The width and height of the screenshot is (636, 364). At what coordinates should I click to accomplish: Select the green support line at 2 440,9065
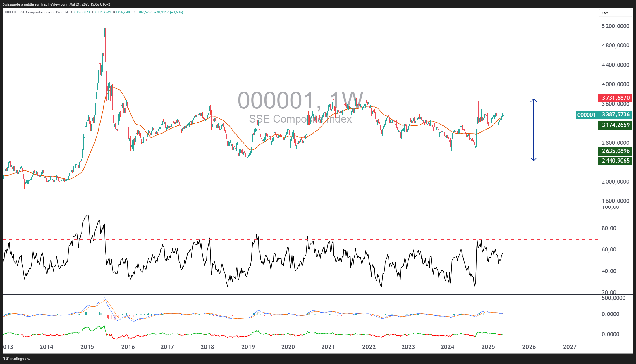pos(422,161)
